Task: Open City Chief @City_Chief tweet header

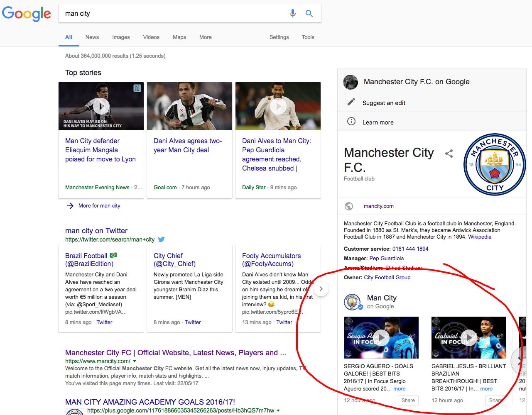Action: [174, 260]
